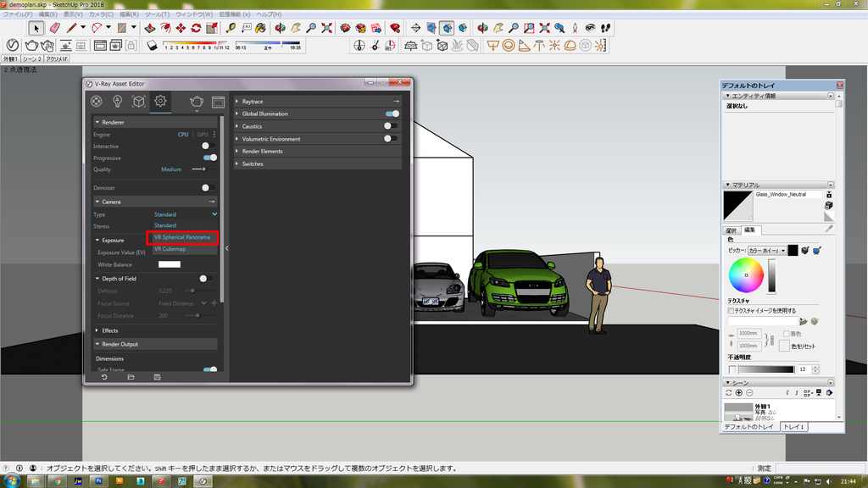The image size is (868, 488).
Task: Choose VR Spherical Panorama option
Action: 182,237
